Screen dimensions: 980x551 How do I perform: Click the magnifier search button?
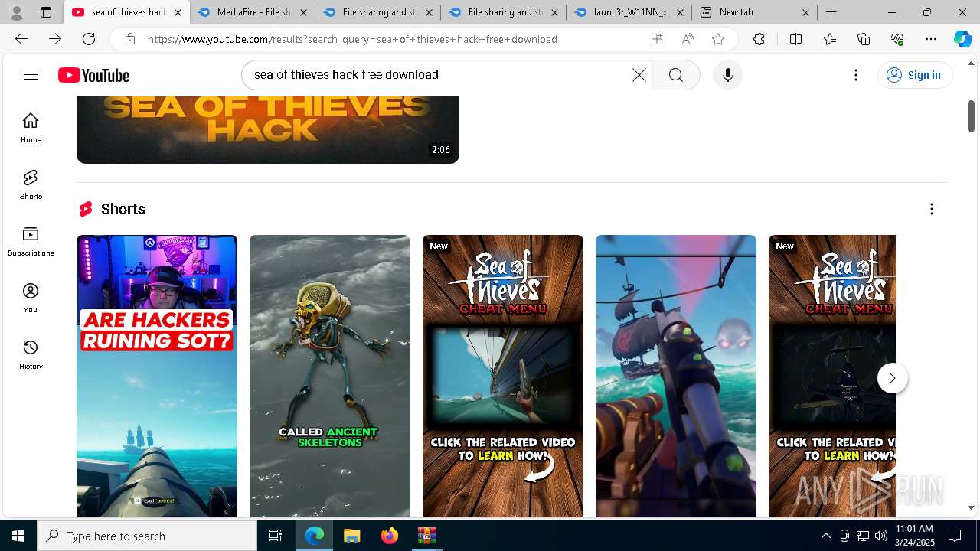point(675,74)
